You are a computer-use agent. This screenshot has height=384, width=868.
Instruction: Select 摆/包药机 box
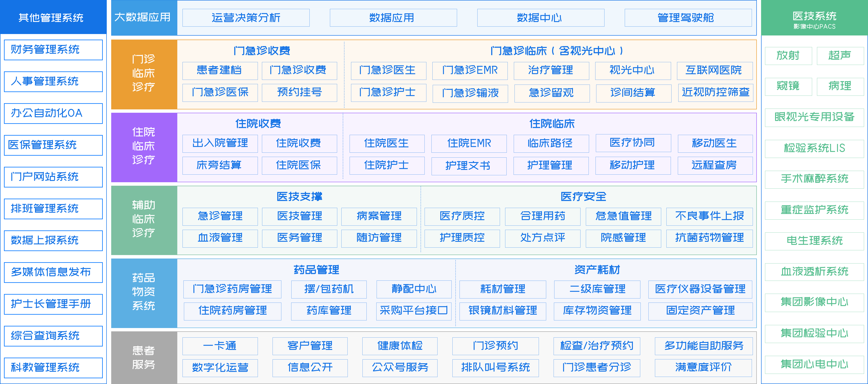pyautogui.click(x=329, y=290)
